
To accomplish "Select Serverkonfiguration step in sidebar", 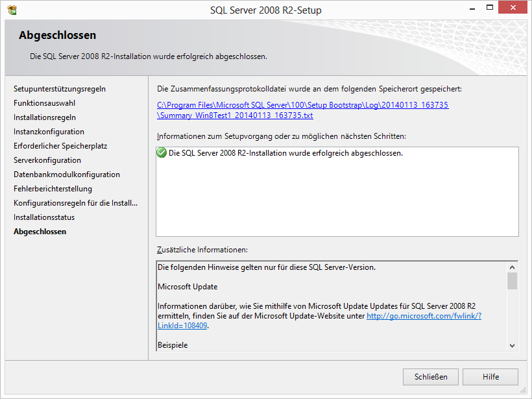I will coord(47,160).
